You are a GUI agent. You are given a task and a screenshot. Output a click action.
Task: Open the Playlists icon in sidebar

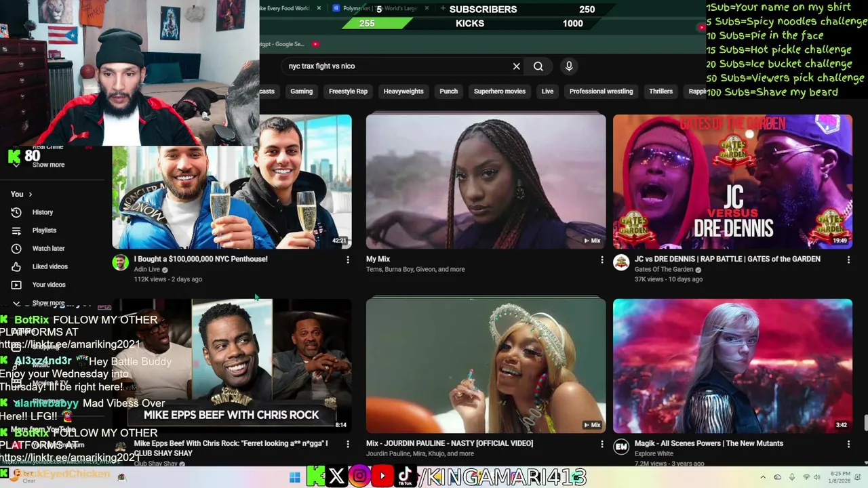(x=16, y=230)
